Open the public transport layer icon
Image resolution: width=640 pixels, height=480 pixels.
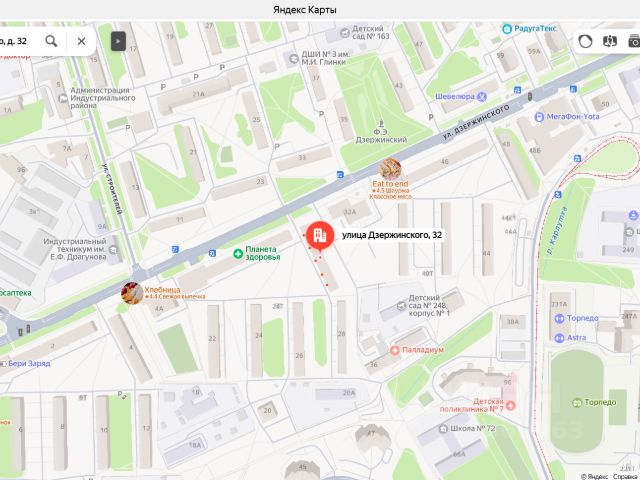tap(610, 41)
